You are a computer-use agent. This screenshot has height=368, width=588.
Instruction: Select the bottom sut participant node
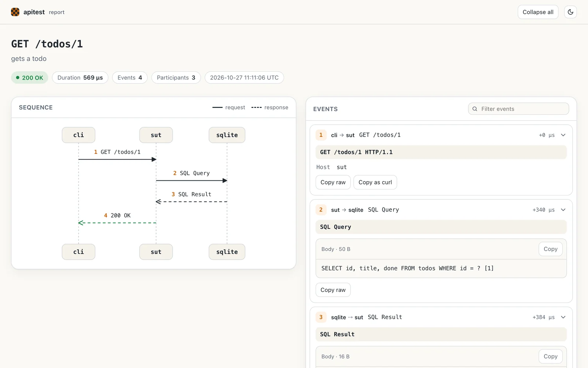click(156, 252)
